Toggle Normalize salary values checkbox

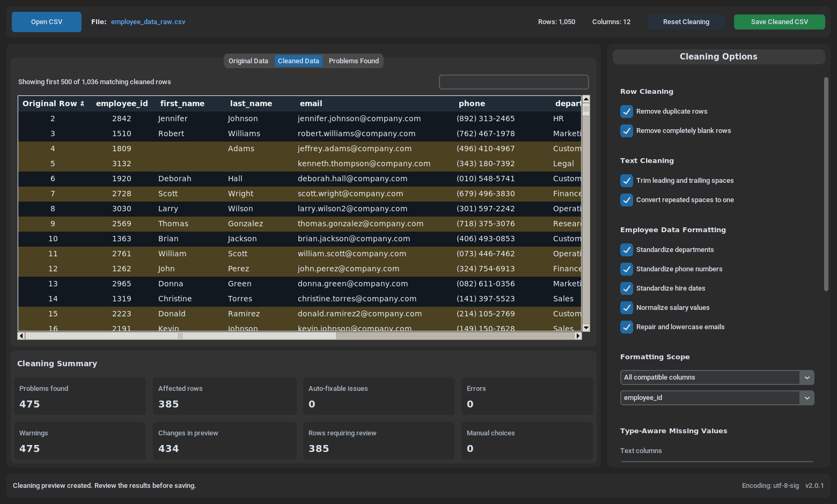(x=627, y=308)
